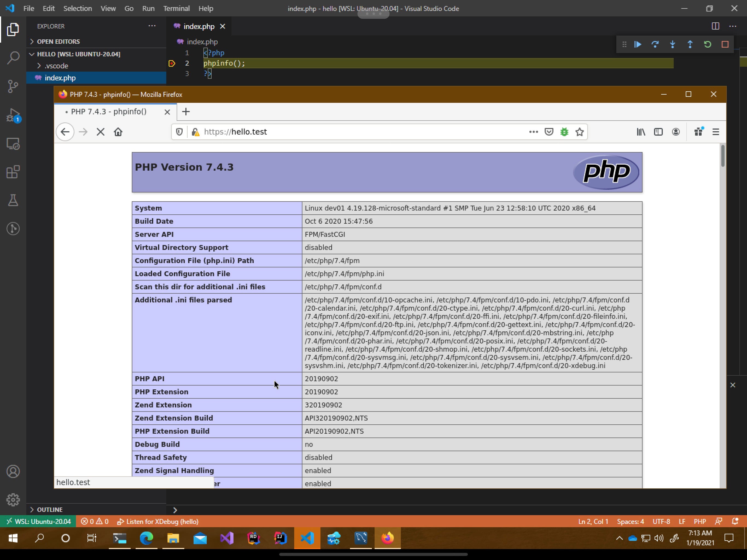The image size is (747, 560).
Task: Bookmark page with the star icon
Action: point(580,132)
